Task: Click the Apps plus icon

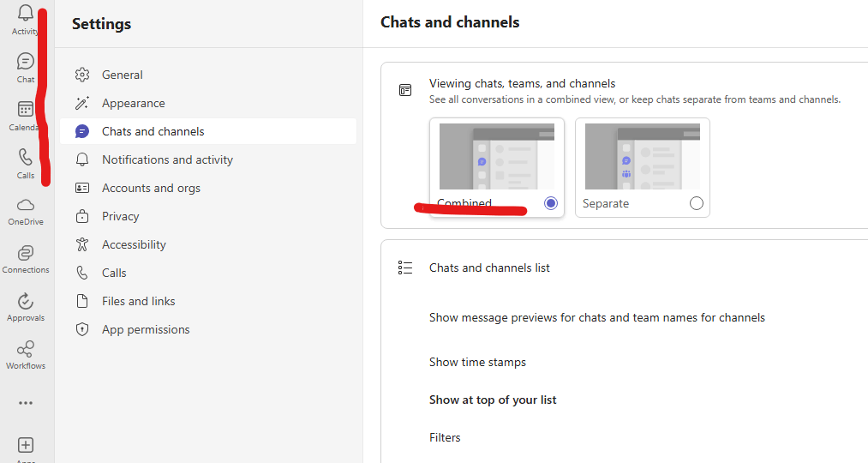Action: [26, 445]
